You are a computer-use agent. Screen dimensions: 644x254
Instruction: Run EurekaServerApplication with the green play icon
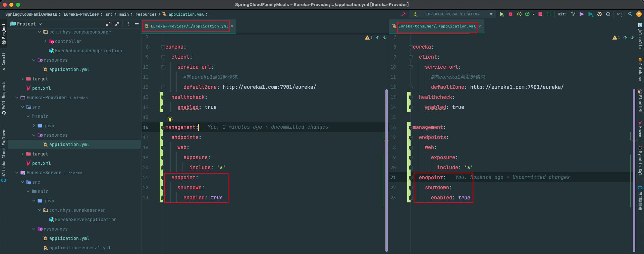[x=502, y=14]
